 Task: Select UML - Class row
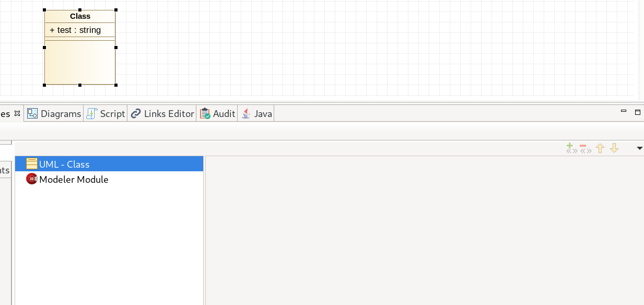109,164
